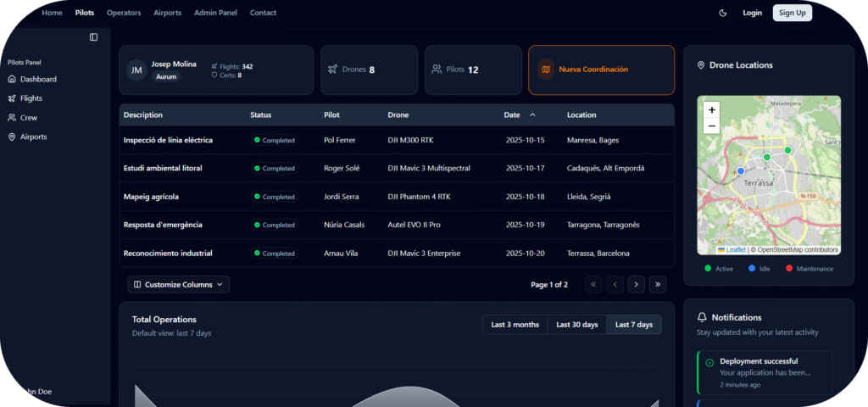The image size is (868, 407).
Task: Click the idle blue drone marker on map
Action: (x=740, y=170)
